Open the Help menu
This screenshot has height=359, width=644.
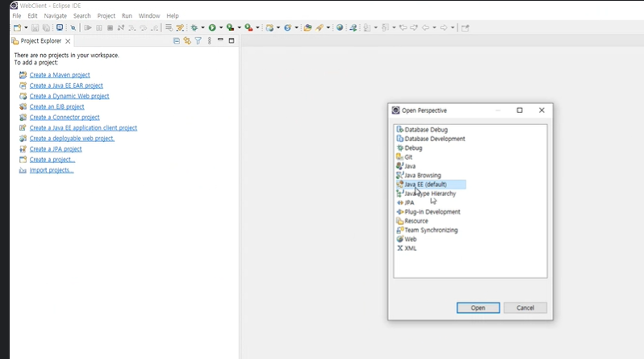pos(173,15)
